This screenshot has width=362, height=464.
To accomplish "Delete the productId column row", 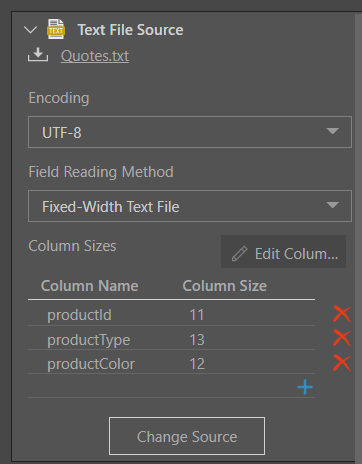I will point(342,314).
